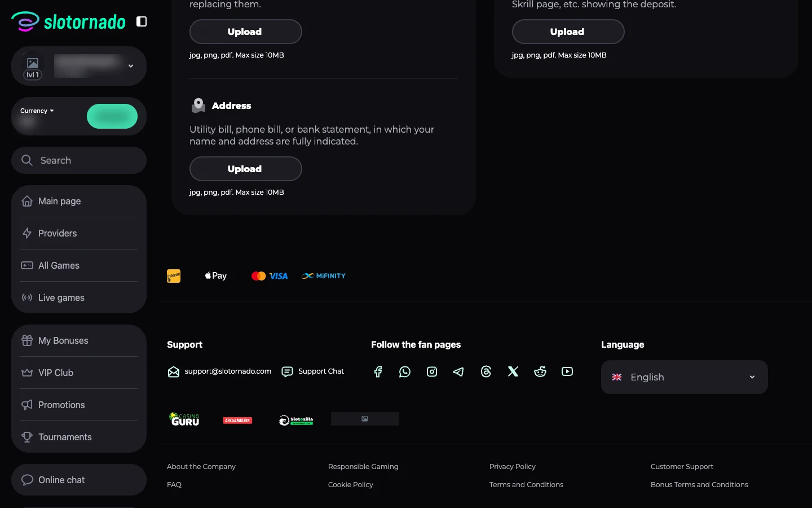Open the X social page
This screenshot has height=508, width=812.
(x=513, y=371)
